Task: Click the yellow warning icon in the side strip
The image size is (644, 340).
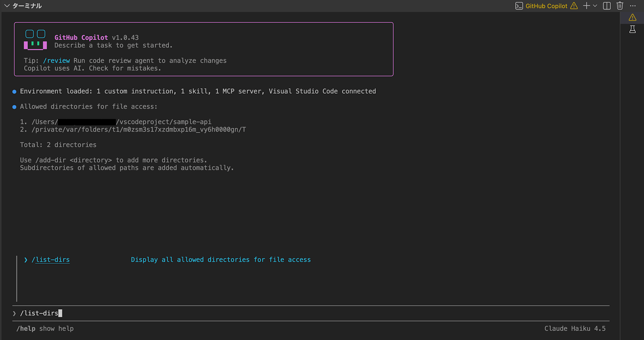Action: (x=632, y=17)
